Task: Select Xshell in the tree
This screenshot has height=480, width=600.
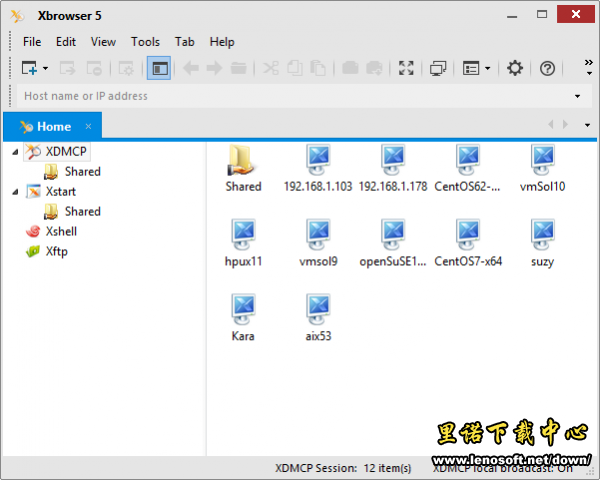Action: (52, 231)
